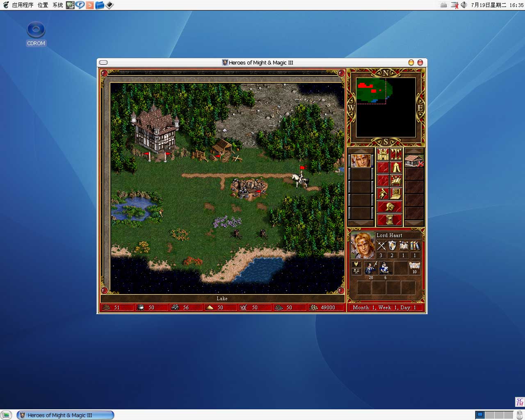525x420 pixels.
Task: Click the date Month 1, Week 1, Day 1
Action: pyautogui.click(x=384, y=307)
